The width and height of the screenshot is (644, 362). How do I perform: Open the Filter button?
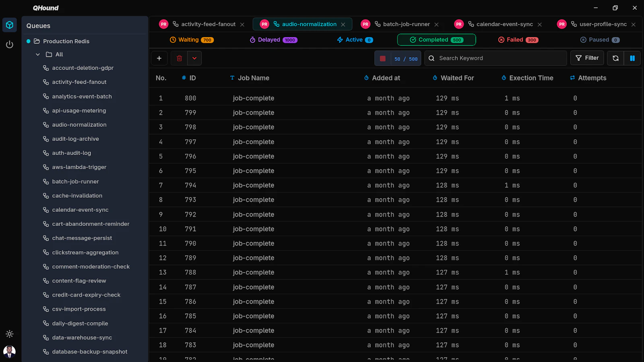click(587, 58)
